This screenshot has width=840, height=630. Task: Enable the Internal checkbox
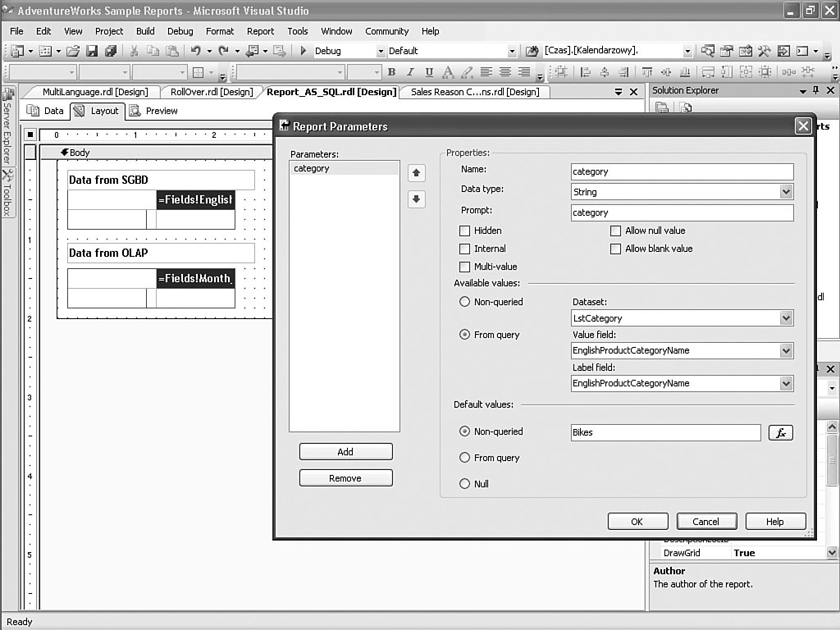tap(464, 249)
